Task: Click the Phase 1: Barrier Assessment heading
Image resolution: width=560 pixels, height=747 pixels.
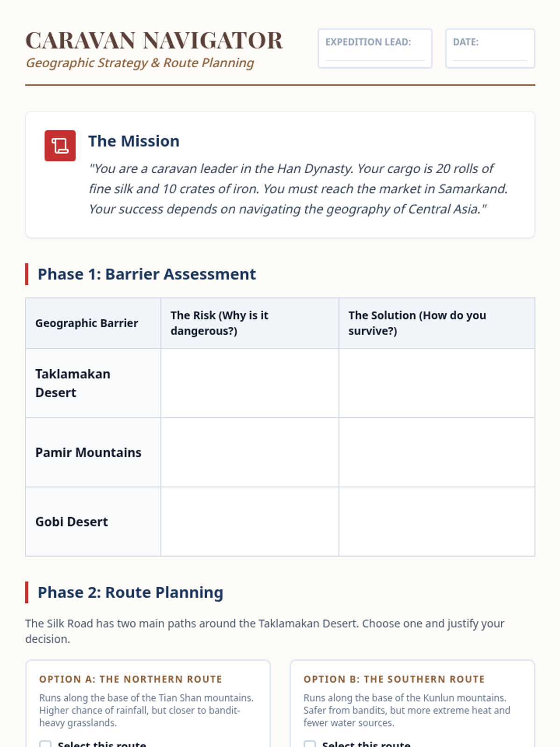Action: point(147,274)
